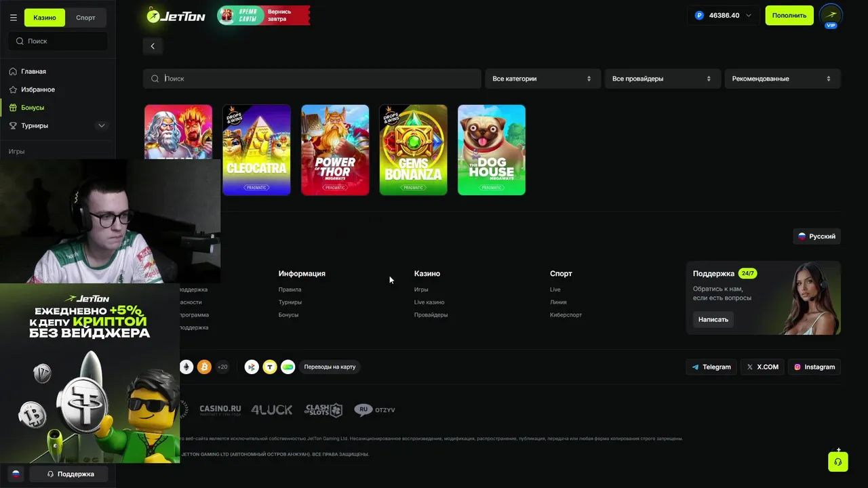The width and height of the screenshot is (868, 488).
Task: Open the Cleocatra game thumbnail
Action: [256, 150]
